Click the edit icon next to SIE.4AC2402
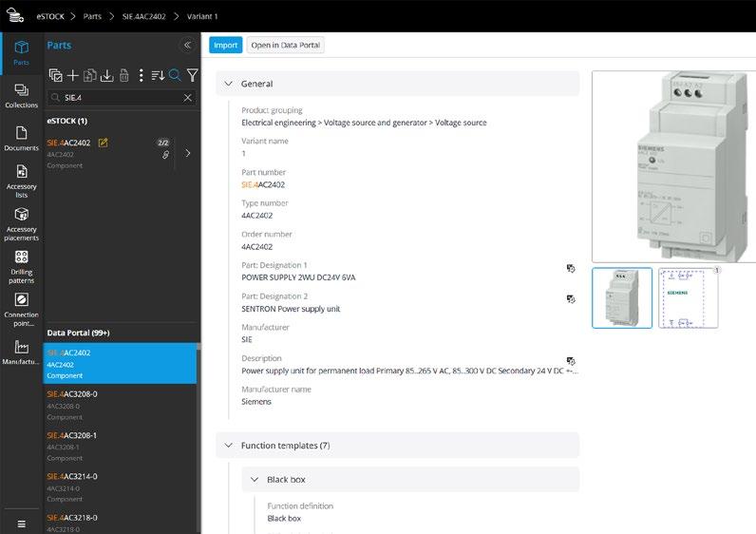This screenshot has height=534, width=756. click(104, 143)
